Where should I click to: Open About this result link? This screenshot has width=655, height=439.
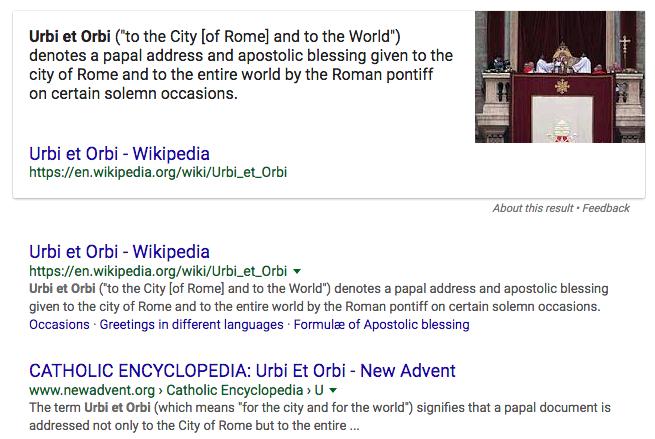[533, 208]
